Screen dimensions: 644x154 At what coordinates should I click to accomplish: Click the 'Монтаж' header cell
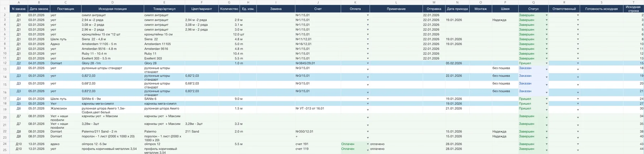[480, 9]
